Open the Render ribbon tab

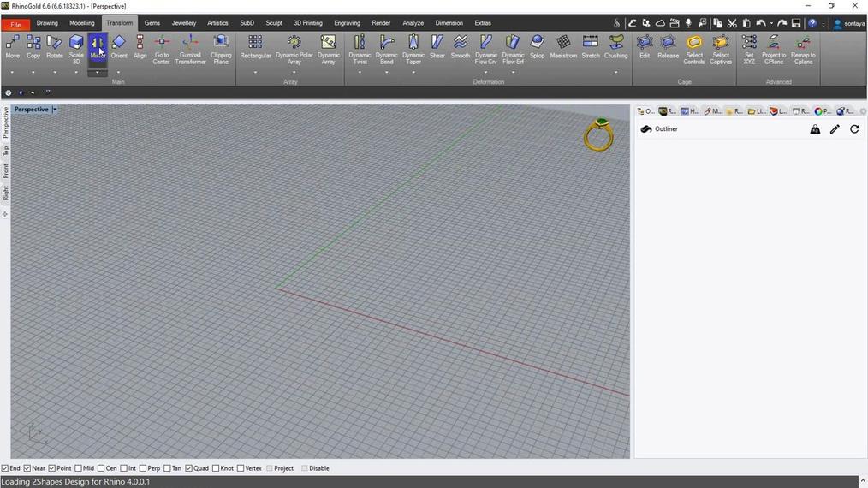tap(381, 23)
